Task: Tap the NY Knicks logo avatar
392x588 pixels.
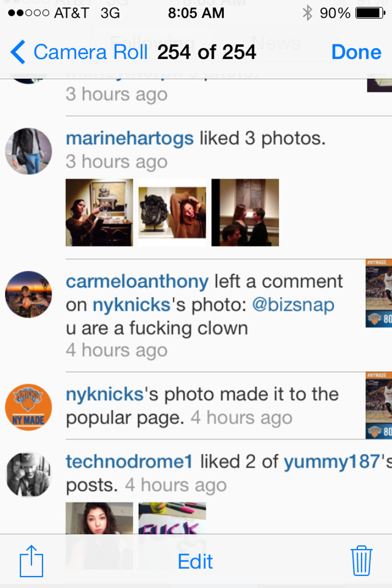Action: pyautogui.click(x=28, y=407)
